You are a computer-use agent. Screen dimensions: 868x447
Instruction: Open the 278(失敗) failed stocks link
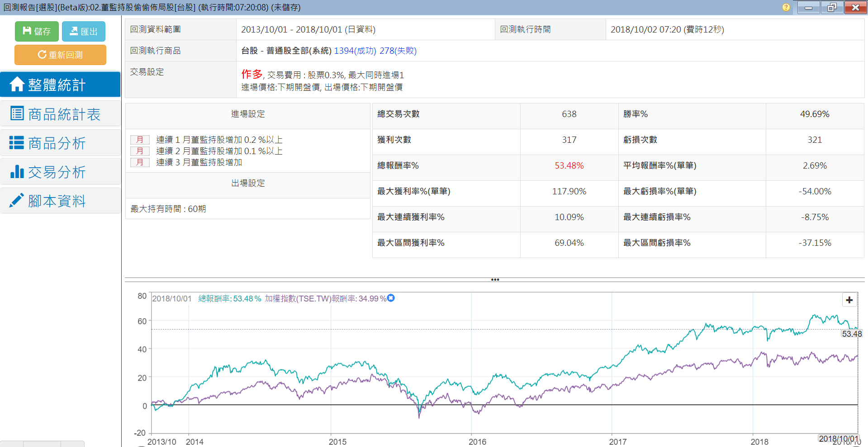(x=398, y=51)
